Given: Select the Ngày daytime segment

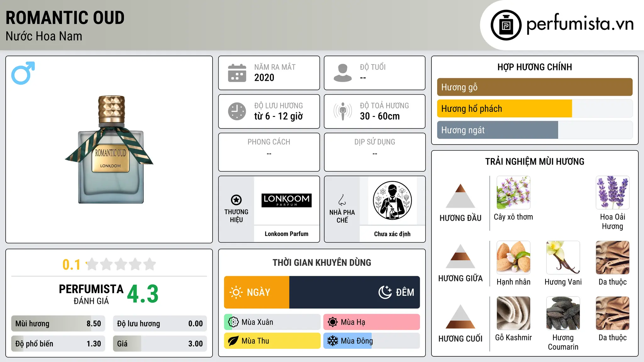Looking at the screenshot, I should pyautogui.click(x=257, y=292).
